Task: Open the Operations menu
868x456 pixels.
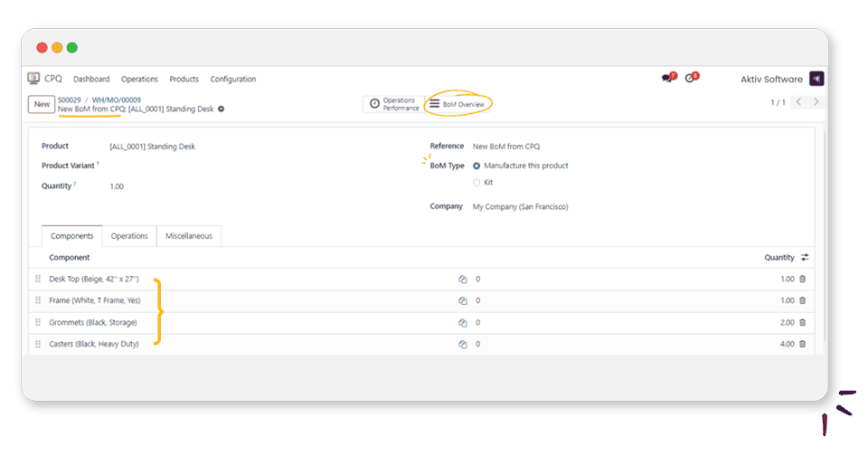Action: point(139,80)
